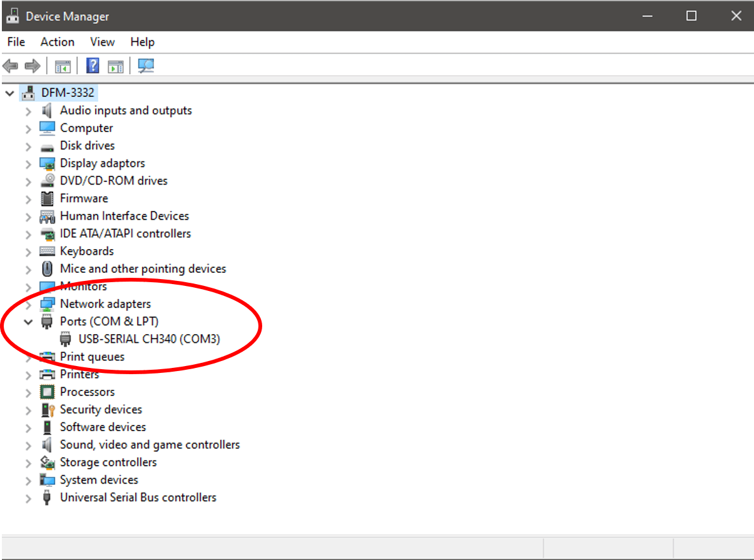Collapse the DFM-3332 root node
This screenshot has width=754, height=560.
point(9,93)
